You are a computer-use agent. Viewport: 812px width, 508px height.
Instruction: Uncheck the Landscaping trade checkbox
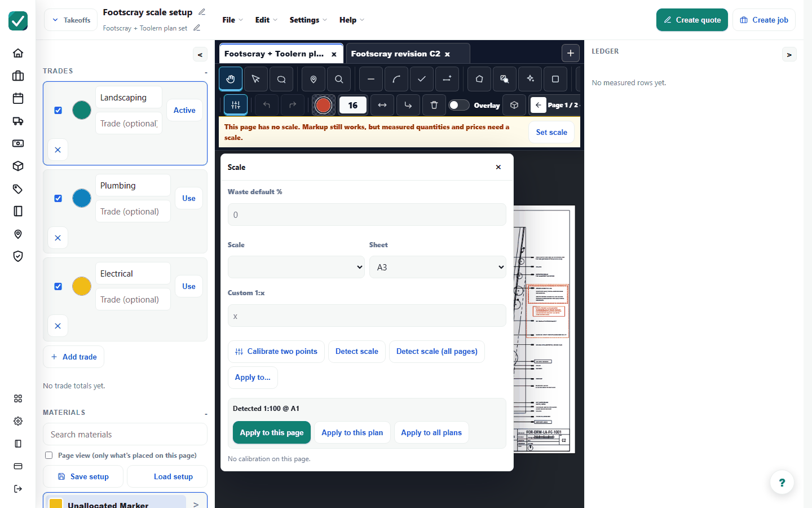58,110
